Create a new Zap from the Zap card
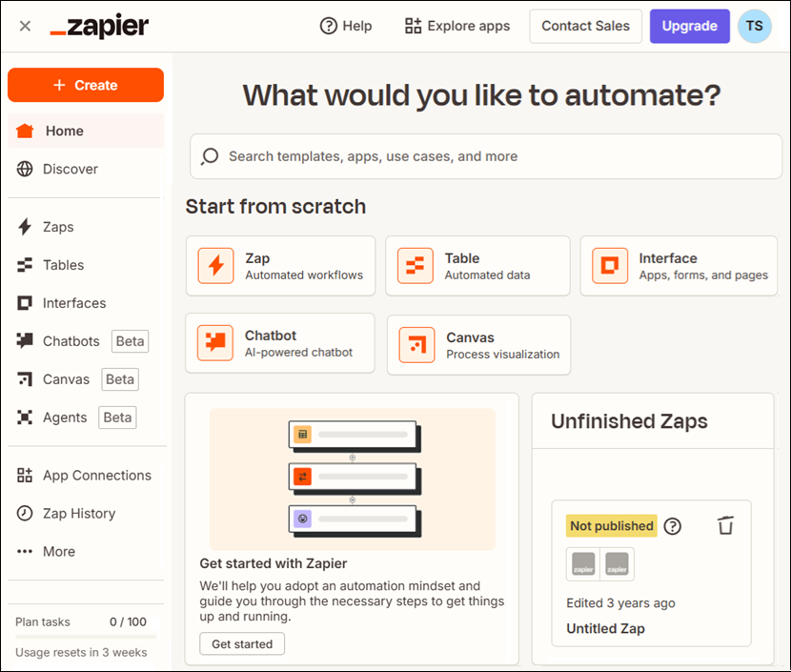 [280, 266]
